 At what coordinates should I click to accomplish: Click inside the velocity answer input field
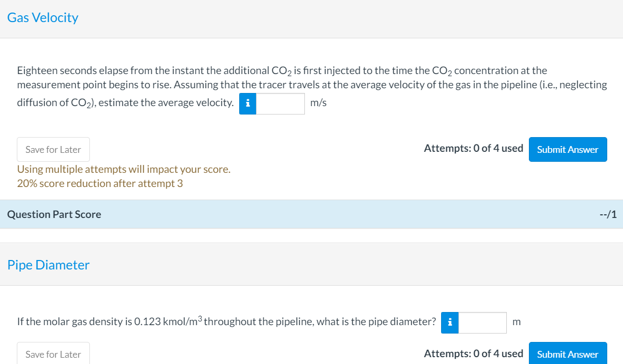click(280, 103)
